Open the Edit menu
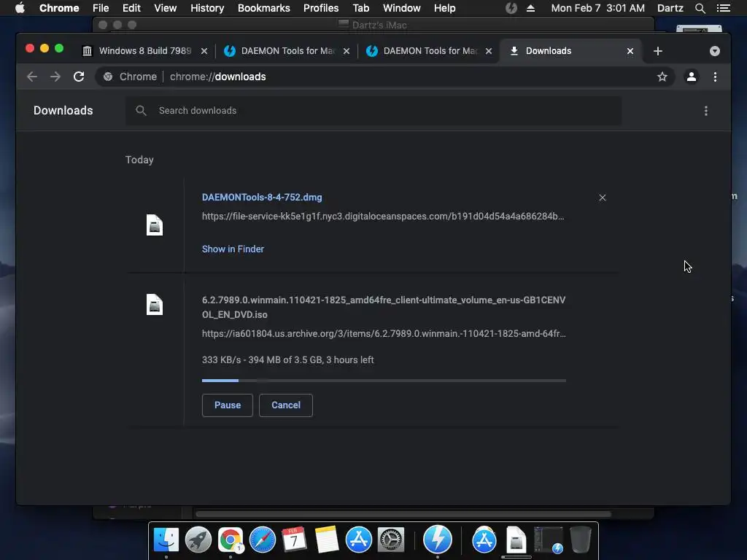 tap(131, 8)
